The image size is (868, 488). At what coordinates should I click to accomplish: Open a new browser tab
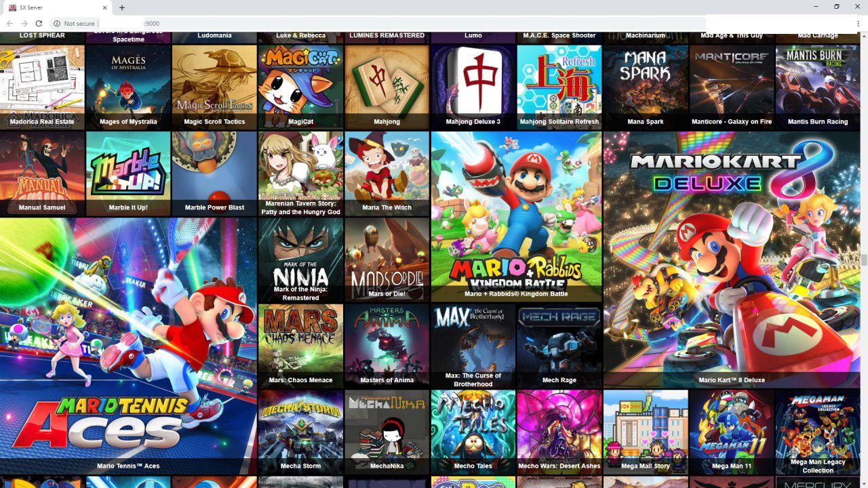click(x=122, y=7)
